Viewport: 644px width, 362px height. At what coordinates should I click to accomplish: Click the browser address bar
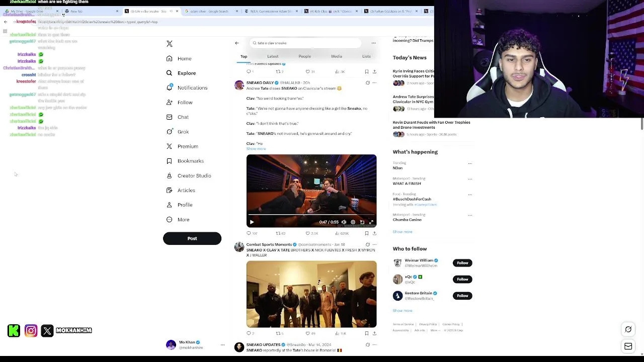click(x=231, y=22)
